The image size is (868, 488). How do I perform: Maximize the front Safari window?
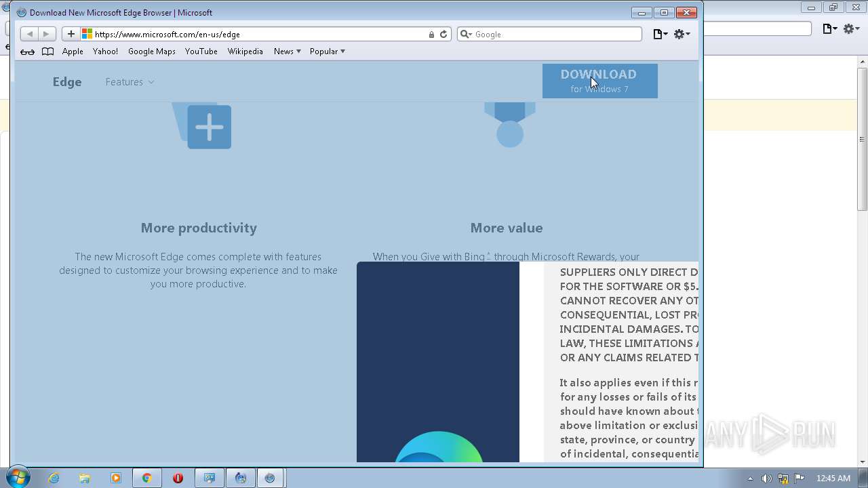pyautogui.click(x=664, y=12)
